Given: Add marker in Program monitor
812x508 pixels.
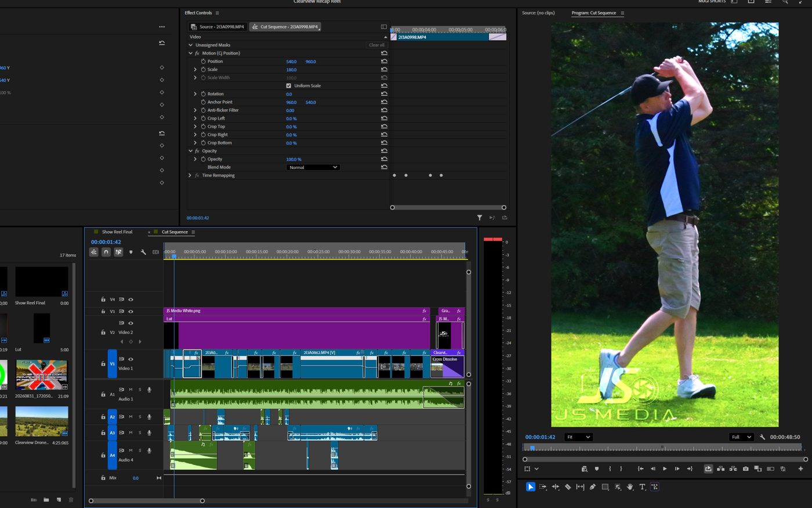Looking at the screenshot, I should [x=596, y=469].
